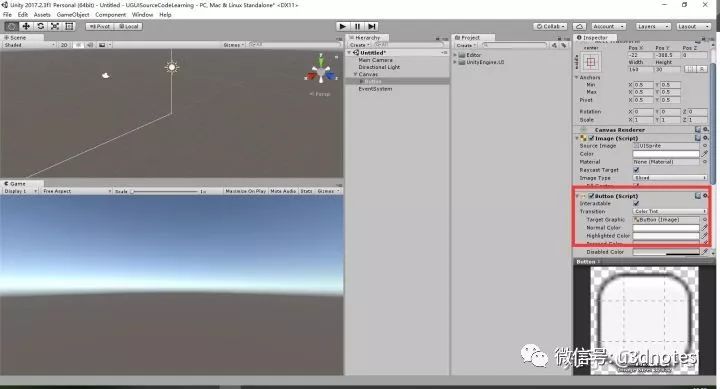Viewport: 720px width, 389px height.
Task: Open Target Graphic object picker
Action: pos(705,220)
